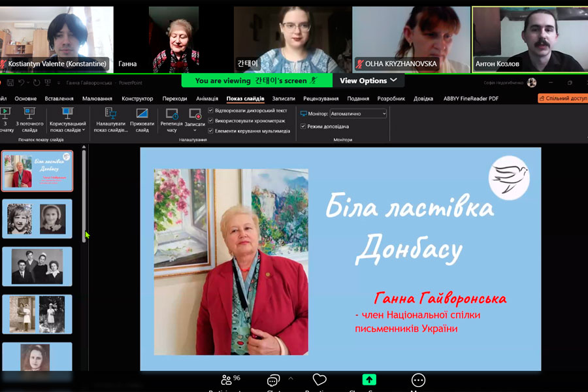Viewport: 588px width, 392px height.
Task: Click the slide panel vertical scrollbar
Action: tap(84, 196)
